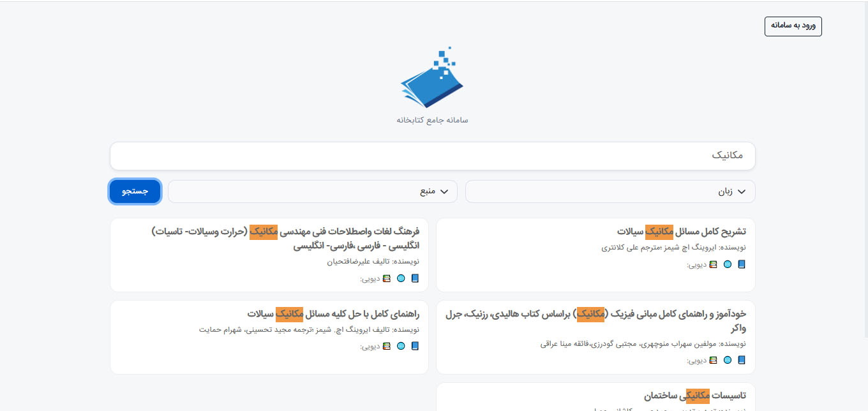Open book titled راهنمای کامل با حل کلیه مسائل
Viewport: 868px width, 411px height.
pos(333,313)
